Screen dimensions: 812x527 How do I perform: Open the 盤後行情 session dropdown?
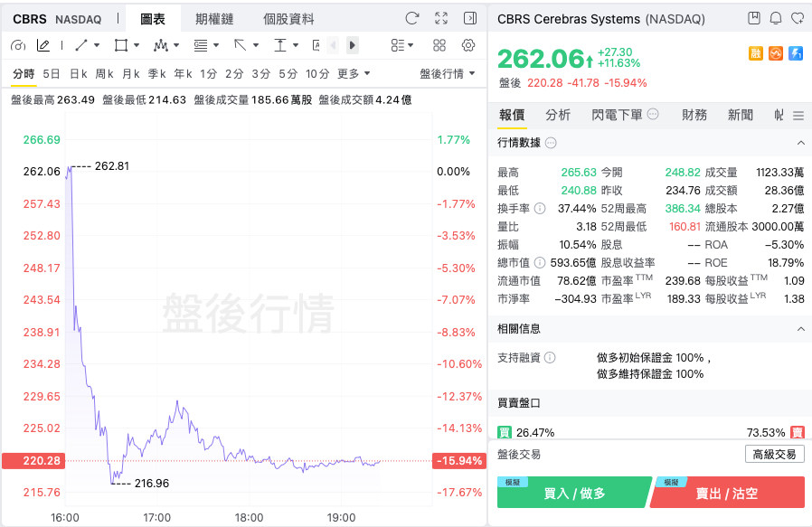pyautogui.click(x=448, y=74)
